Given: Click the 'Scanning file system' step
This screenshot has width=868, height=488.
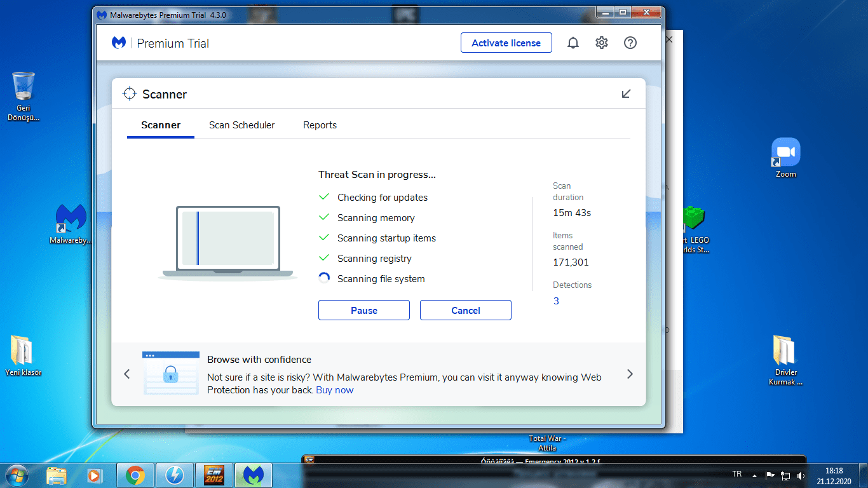Looking at the screenshot, I should 381,279.
